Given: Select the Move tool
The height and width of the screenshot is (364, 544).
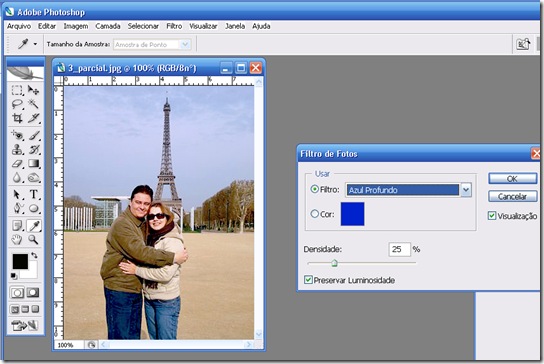Looking at the screenshot, I should [x=33, y=90].
